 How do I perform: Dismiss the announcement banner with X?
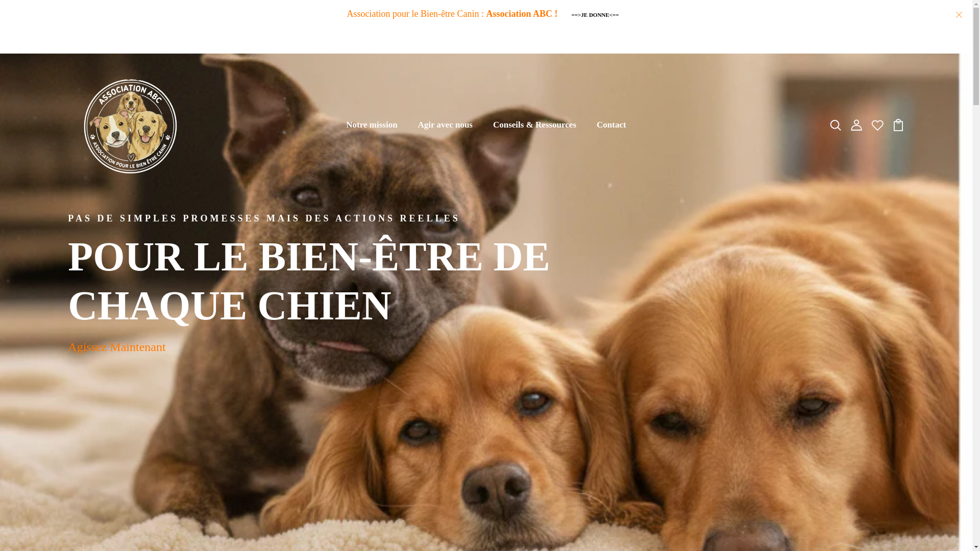[x=959, y=15]
